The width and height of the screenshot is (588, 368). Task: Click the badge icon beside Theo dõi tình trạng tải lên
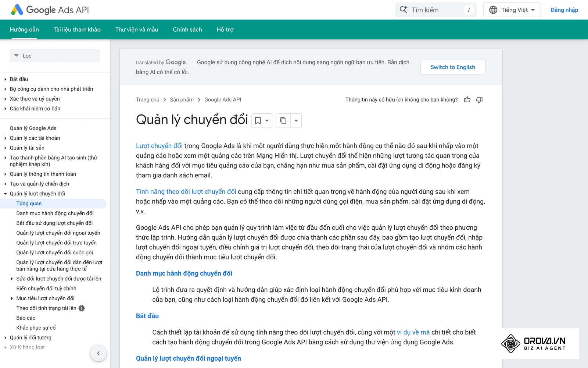[x=82, y=308]
